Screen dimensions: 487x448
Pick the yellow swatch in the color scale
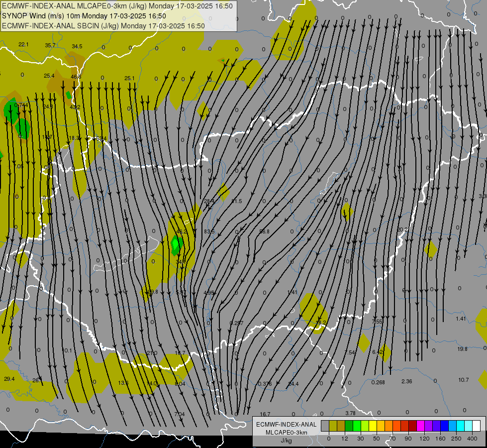point(373,426)
